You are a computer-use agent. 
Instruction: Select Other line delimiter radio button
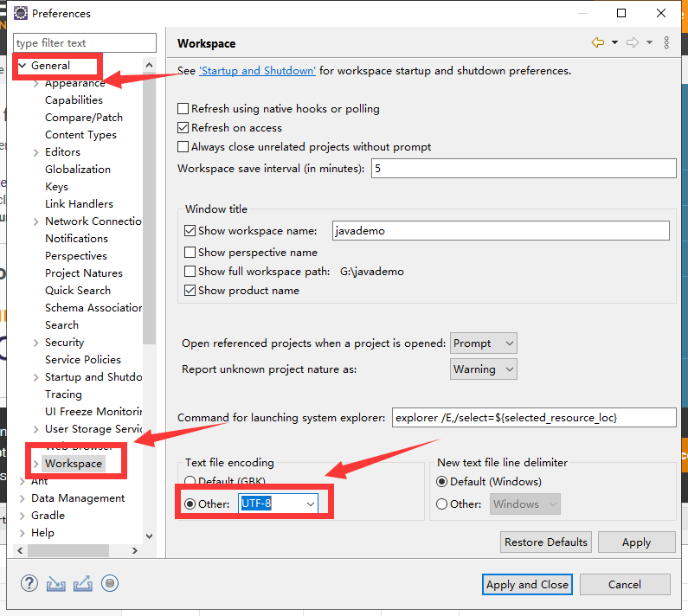click(x=442, y=504)
